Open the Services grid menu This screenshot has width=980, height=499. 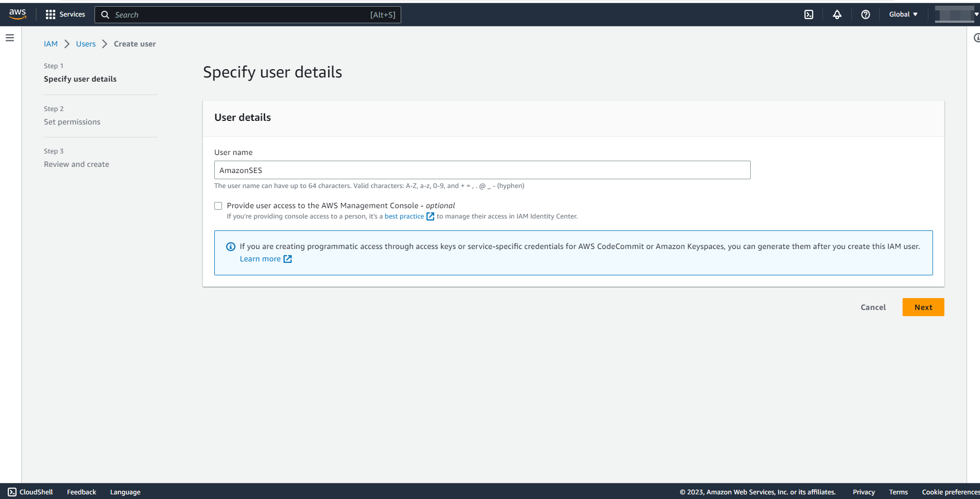click(50, 14)
